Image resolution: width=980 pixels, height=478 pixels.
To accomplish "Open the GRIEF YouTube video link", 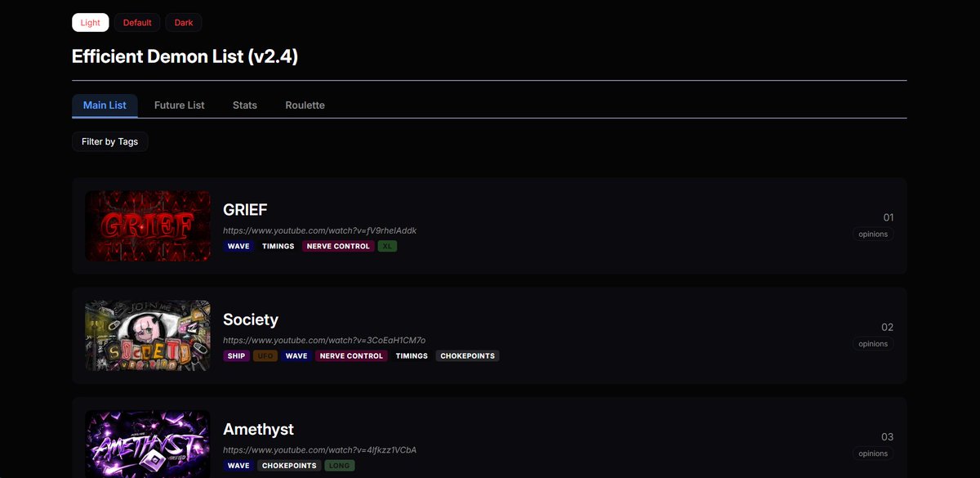I will pyautogui.click(x=320, y=230).
